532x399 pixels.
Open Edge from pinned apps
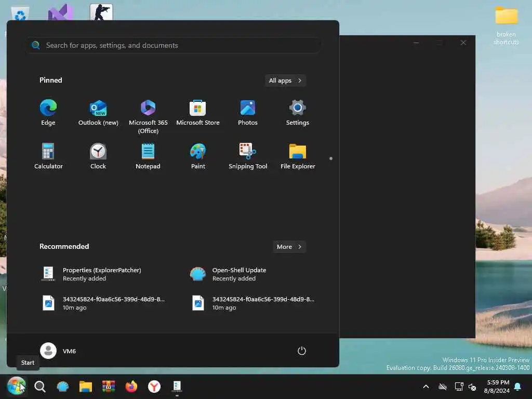48,113
